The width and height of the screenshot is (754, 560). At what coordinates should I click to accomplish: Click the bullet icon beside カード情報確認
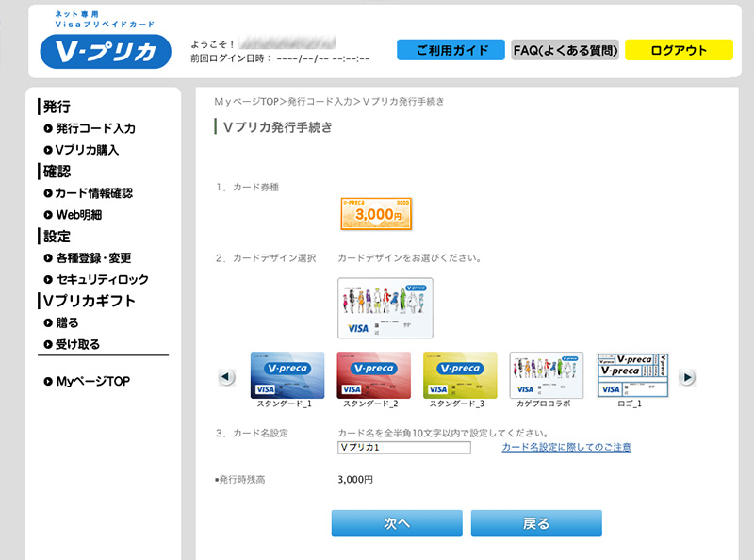pos(48,193)
